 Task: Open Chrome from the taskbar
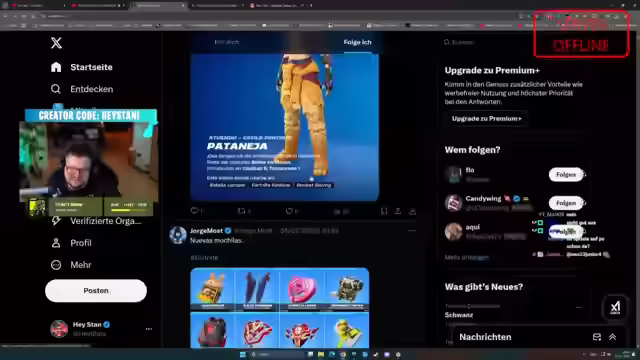click(x=342, y=354)
